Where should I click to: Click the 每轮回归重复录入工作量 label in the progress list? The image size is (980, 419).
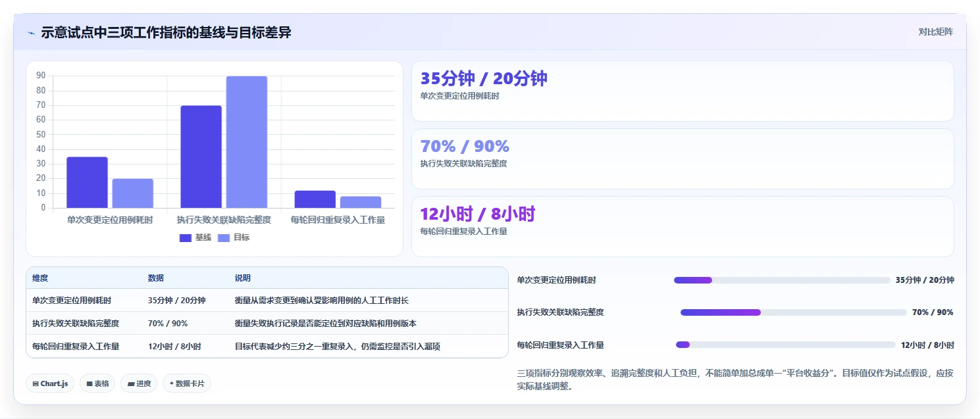coord(561,345)
